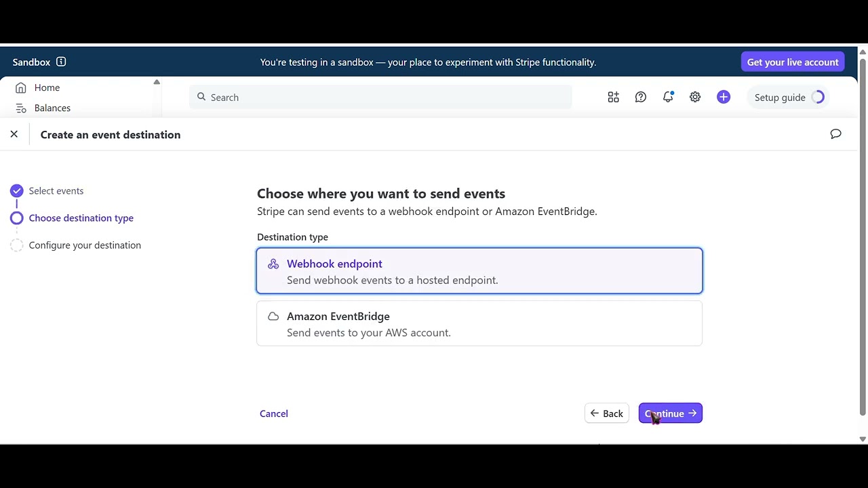
Task: Click the page scrollbar down arrow
Action: pyautogui.click(x=863, y=439)
